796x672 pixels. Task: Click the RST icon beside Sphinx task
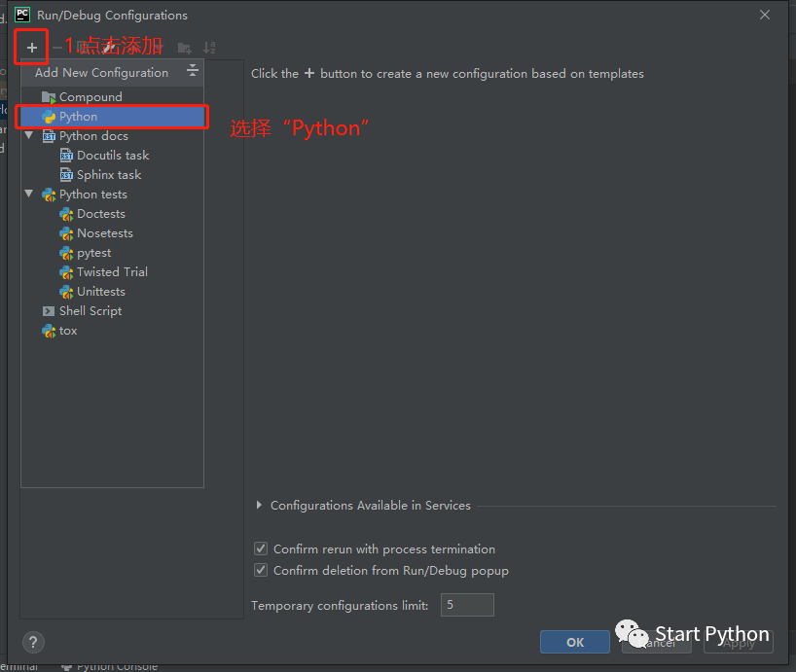pyautogui.click(x=66, y=175)
